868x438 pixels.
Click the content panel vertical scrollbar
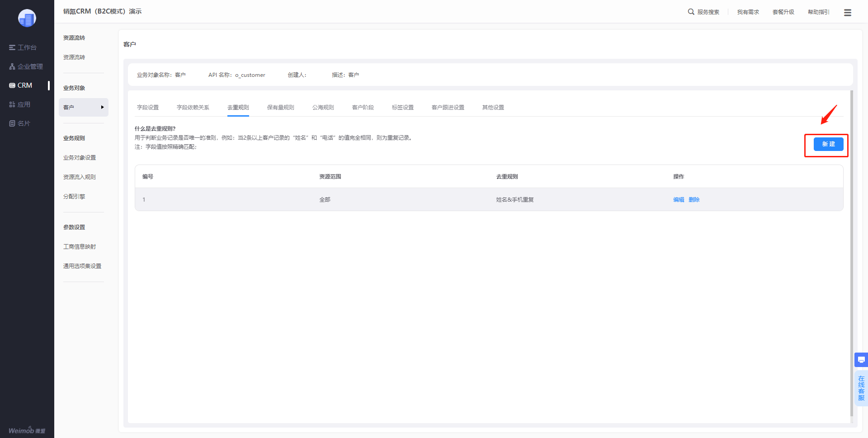coord(852,253)
